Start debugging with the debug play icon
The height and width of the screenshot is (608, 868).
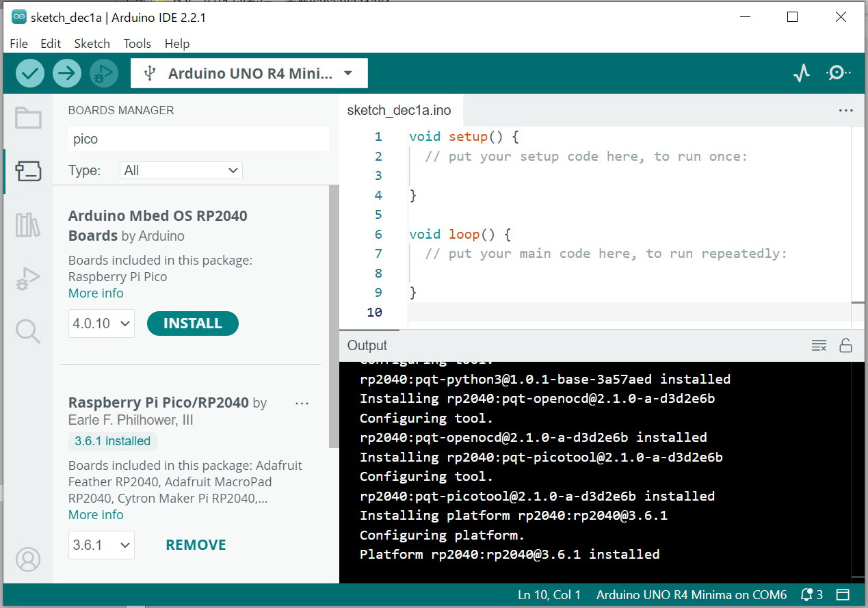click(103, 73)
